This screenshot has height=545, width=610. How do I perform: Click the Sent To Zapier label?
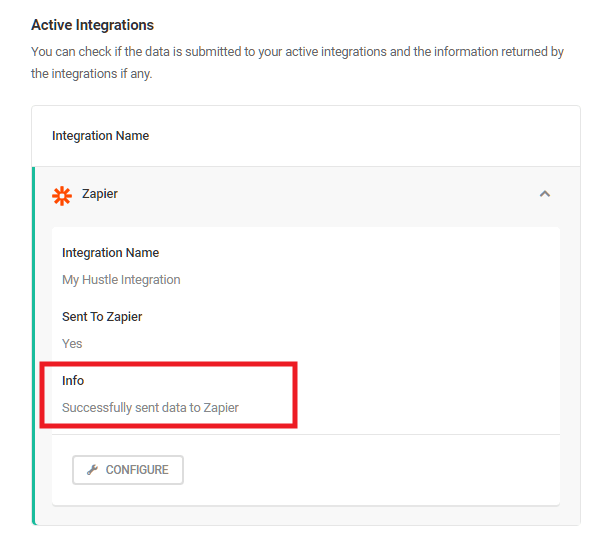click(102, 317)
